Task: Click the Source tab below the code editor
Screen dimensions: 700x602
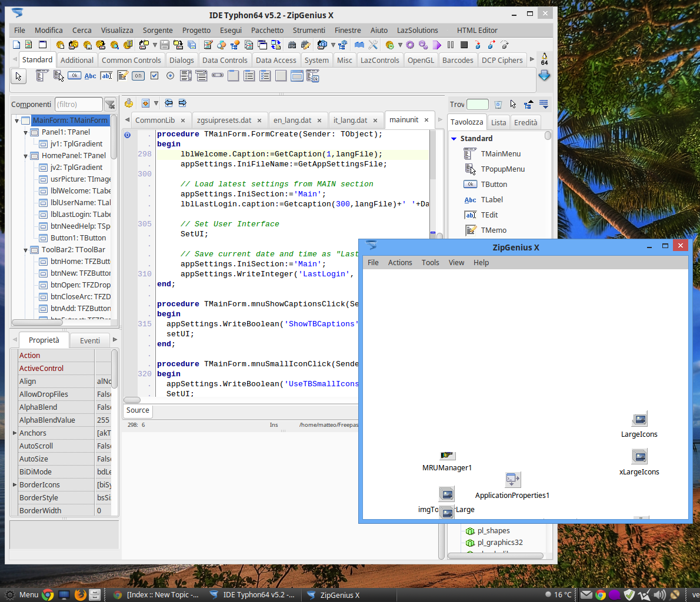Action: [x=138, y=410]
